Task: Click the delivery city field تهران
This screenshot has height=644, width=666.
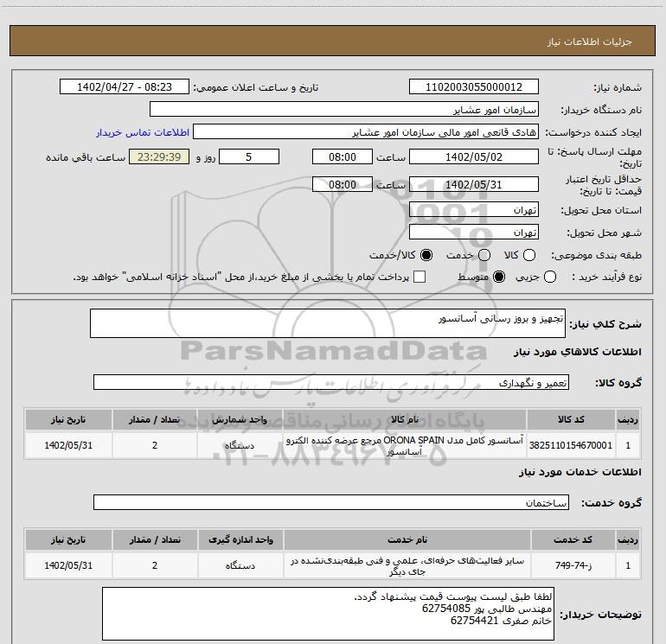Action: click(474, 233)
